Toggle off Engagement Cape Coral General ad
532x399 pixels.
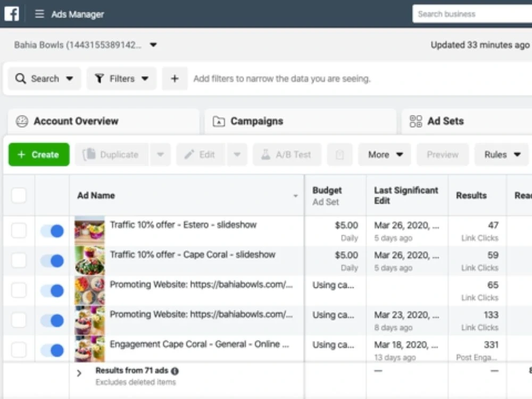tap(52, 351)
